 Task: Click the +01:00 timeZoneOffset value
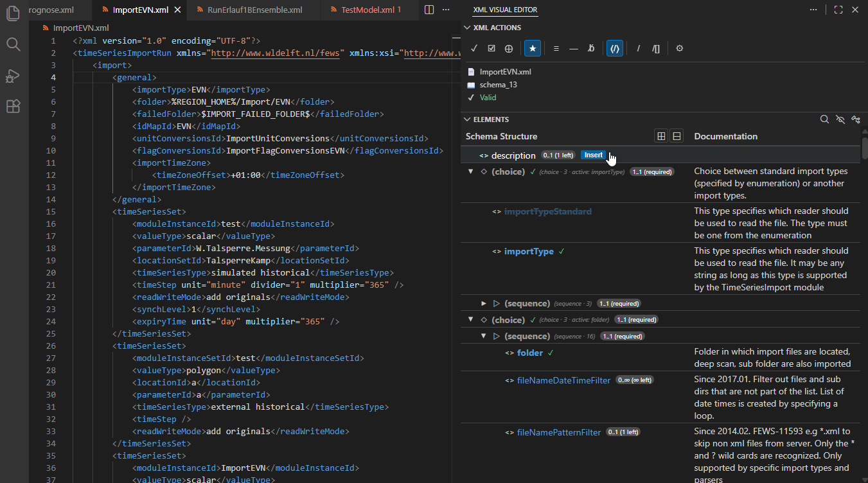pyautogui.click(x=247, y=175)
